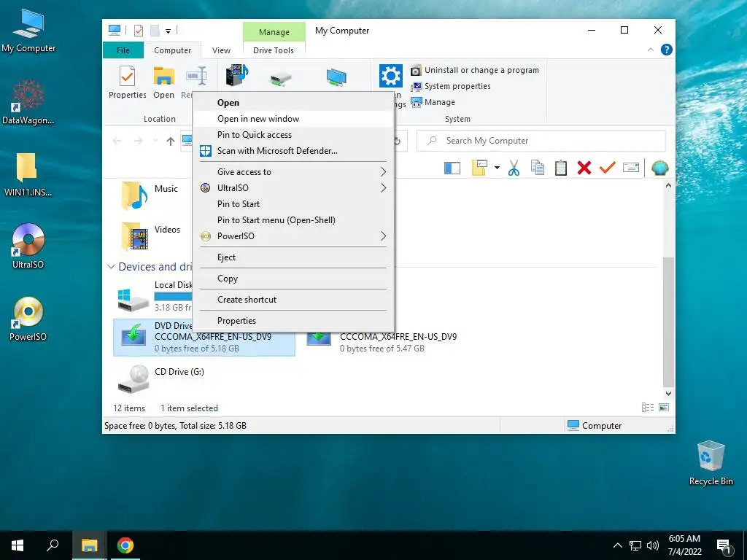Launch Chrome from the taskbar
The width and height of the screenshot is (747, 560).
tap(125, 545)
